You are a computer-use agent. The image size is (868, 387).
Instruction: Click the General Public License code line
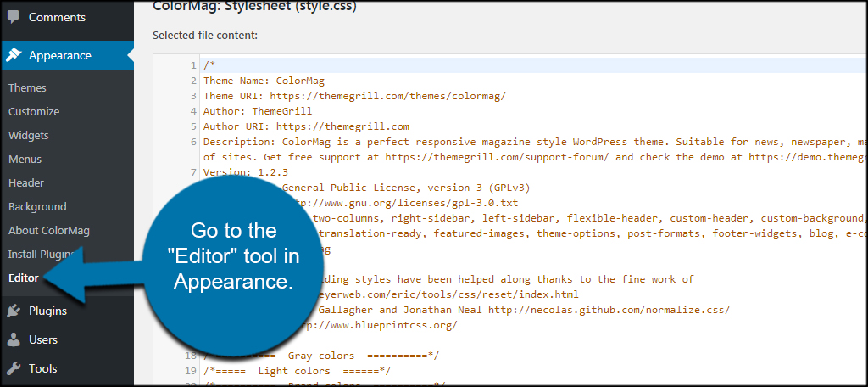click(406, 188)
